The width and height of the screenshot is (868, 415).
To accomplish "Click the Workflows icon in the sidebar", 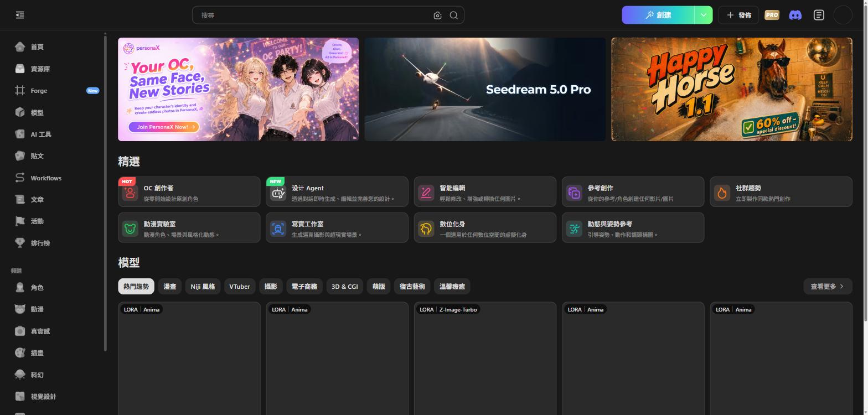I will [x=20, y=178].
